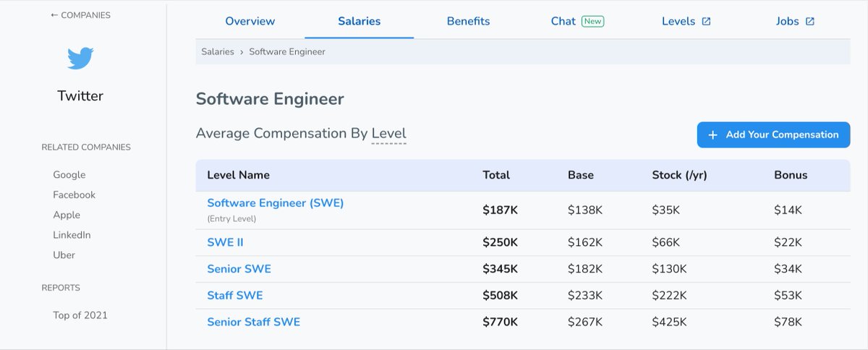868x350 pixels.
Task: Open the Senior SWE level link
Action: pos(239,269)
